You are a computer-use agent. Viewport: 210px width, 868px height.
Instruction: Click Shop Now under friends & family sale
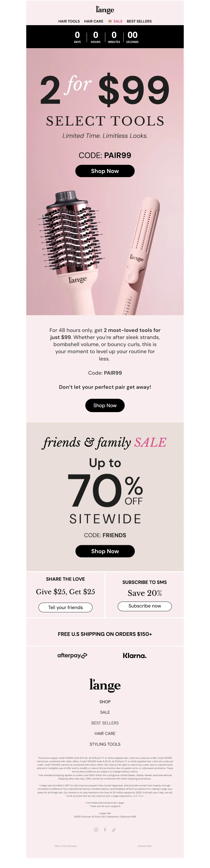[x=105, y=551]
